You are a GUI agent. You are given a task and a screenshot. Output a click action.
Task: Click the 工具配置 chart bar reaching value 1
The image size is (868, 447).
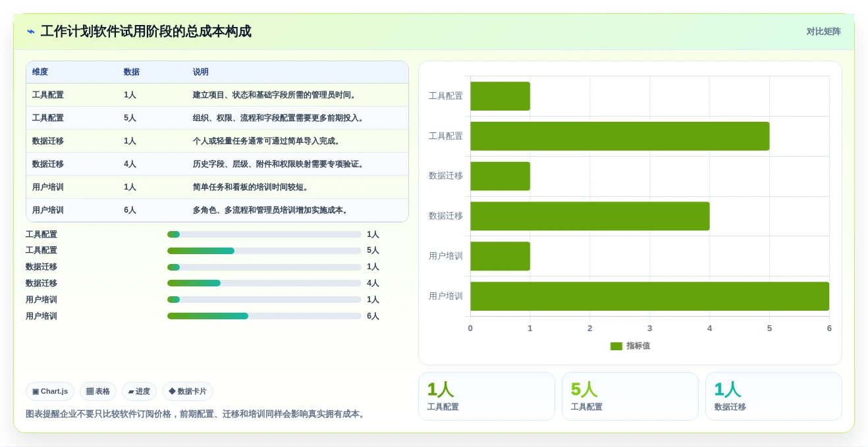point(500,96)
